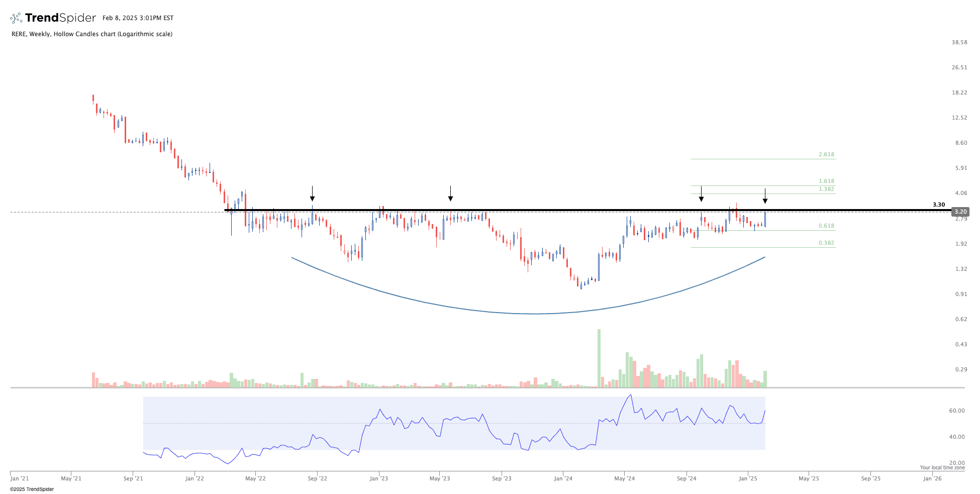980x494 pixels.
Task: Click the ©2025 TrendSpider copyright text
Action: click(32, 489)
